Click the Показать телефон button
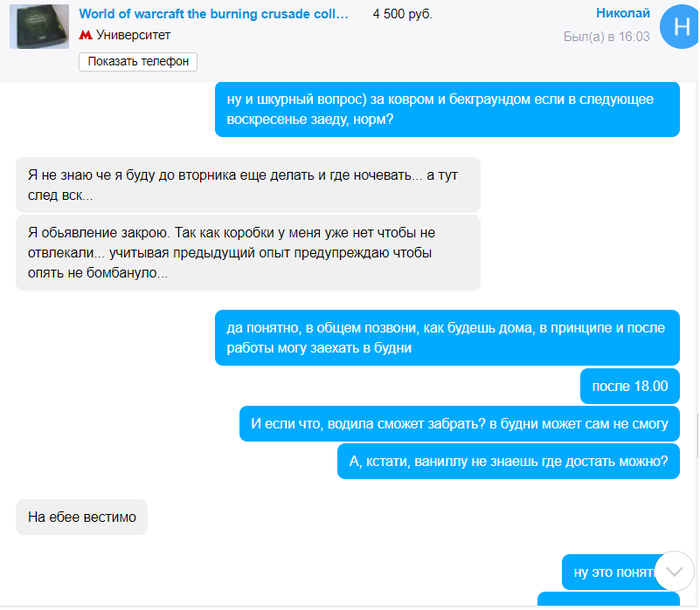700x610 pixels. pos(138,62)
